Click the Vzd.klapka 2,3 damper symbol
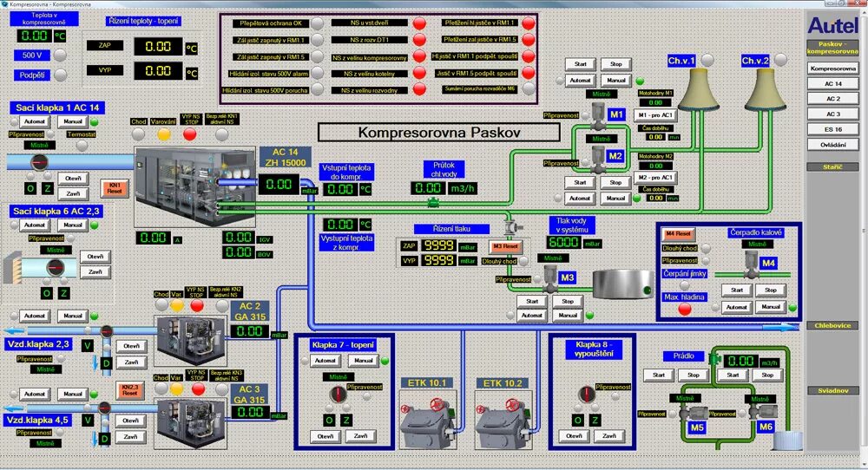 [106, 331]
